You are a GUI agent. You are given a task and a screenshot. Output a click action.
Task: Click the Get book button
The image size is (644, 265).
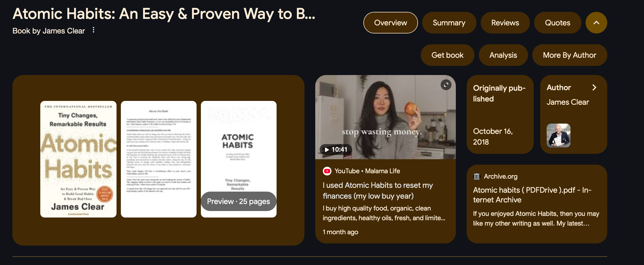click(x=447, y=55)
